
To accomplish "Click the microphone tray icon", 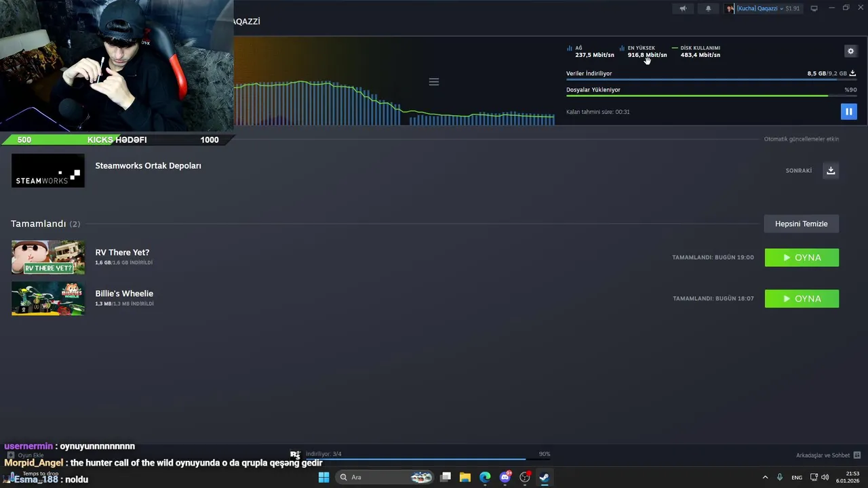I will [780, 477].
